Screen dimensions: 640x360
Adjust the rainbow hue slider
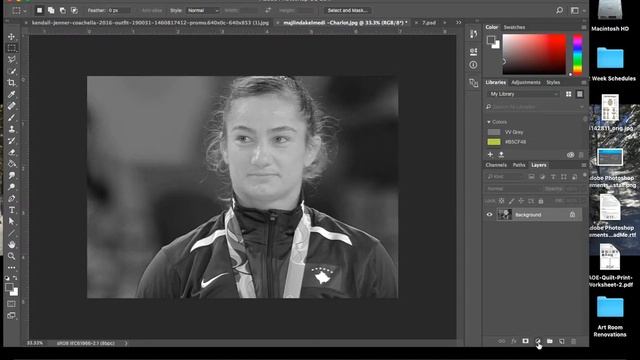[x=578, y=54]
